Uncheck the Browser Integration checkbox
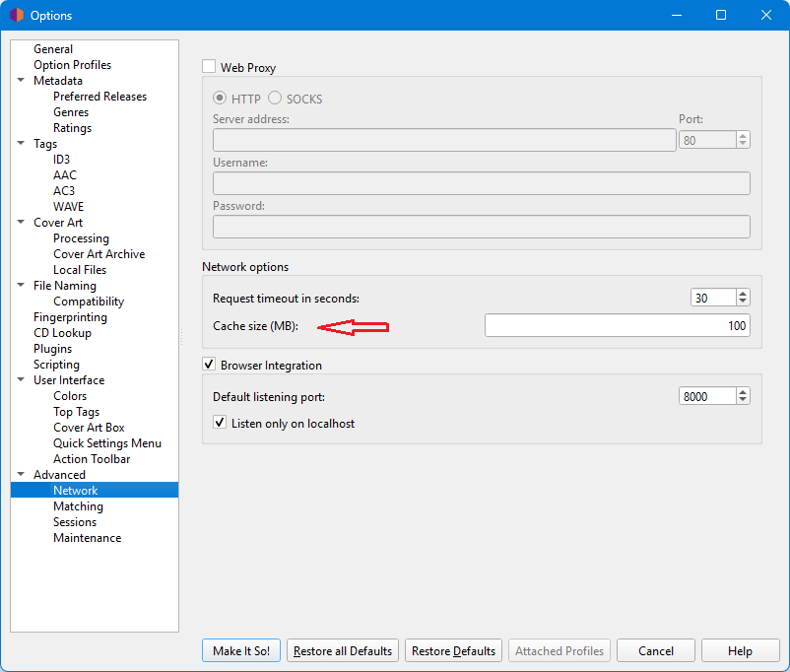 click(x=209, y=365)
